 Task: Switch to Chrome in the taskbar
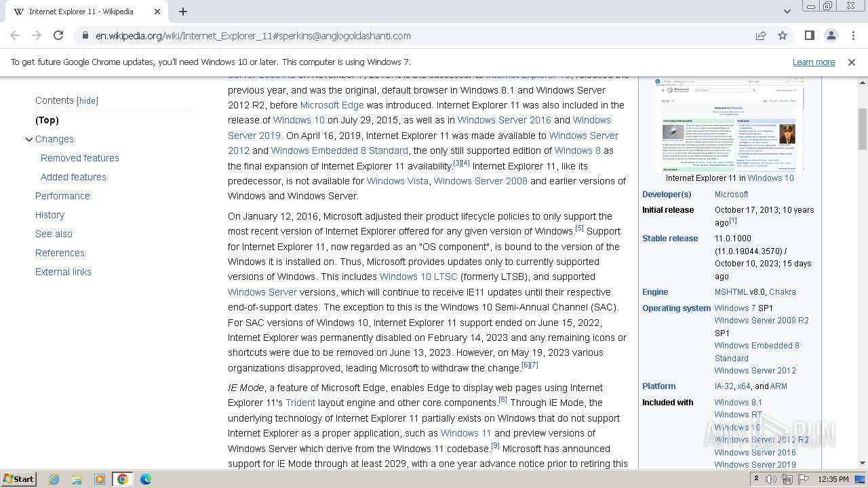[123, 479]
